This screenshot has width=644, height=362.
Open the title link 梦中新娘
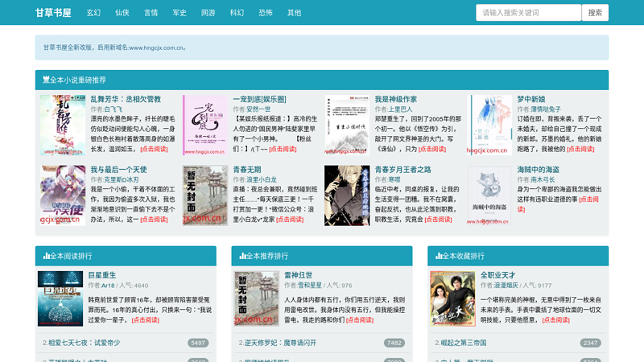(531, 99)
